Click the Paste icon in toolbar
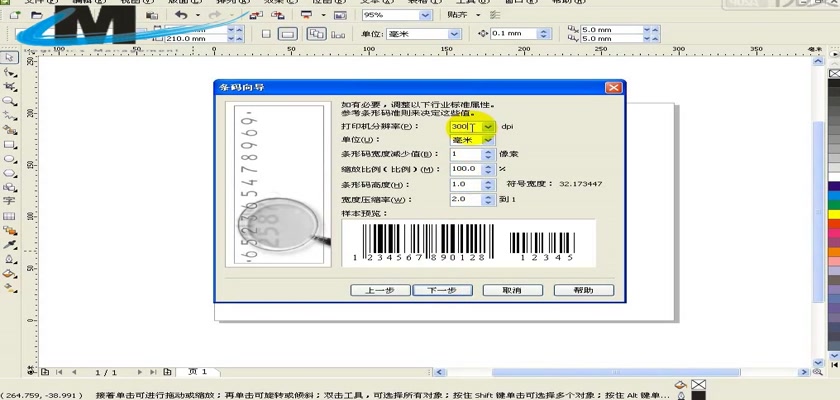This screenshot has width=840, height=400. tap(152, 15)
